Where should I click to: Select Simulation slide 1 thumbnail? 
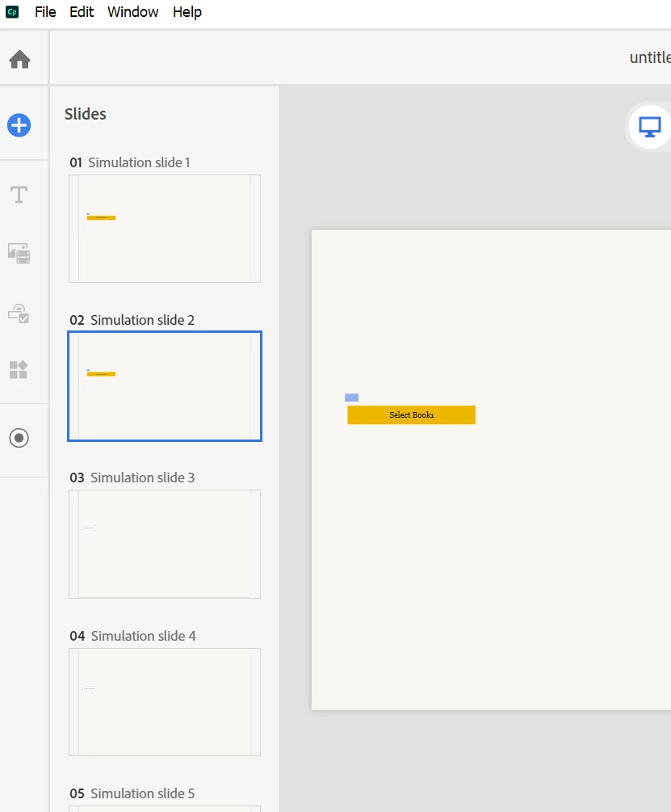pyautogui.click(x=165, y=229)
